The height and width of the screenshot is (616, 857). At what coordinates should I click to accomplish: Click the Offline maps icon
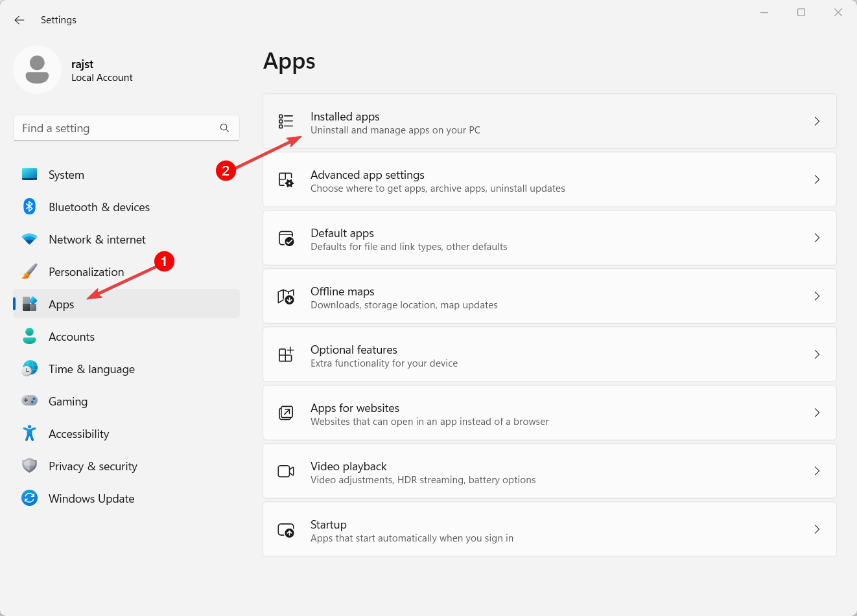286,296
